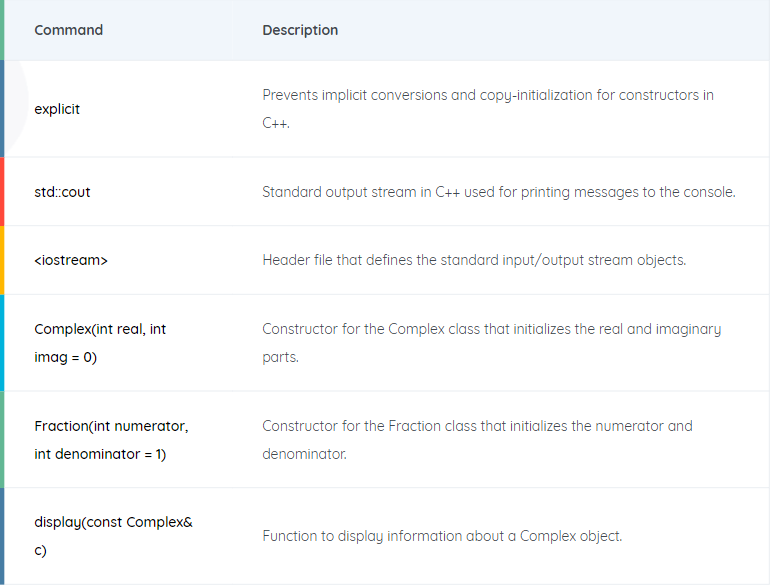
Task: Click the Description column header
Action: (x=300, y=30)
